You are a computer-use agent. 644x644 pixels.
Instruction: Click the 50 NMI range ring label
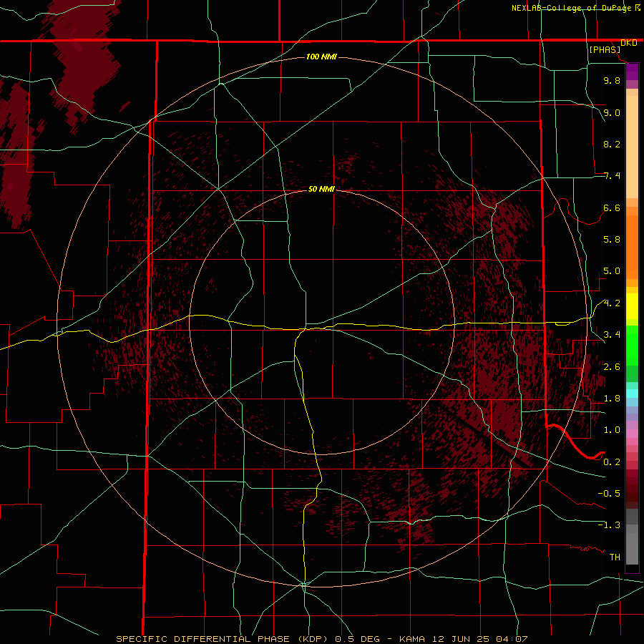[321, 189]
